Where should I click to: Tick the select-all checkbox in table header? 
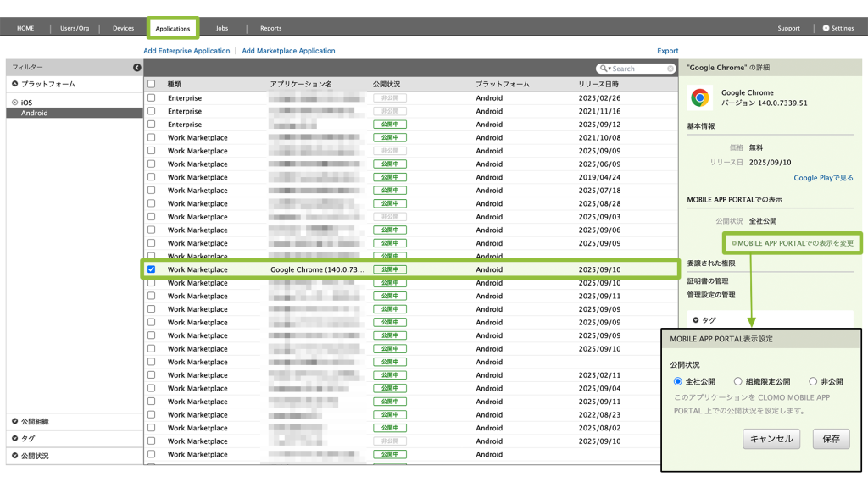[152, 84]
